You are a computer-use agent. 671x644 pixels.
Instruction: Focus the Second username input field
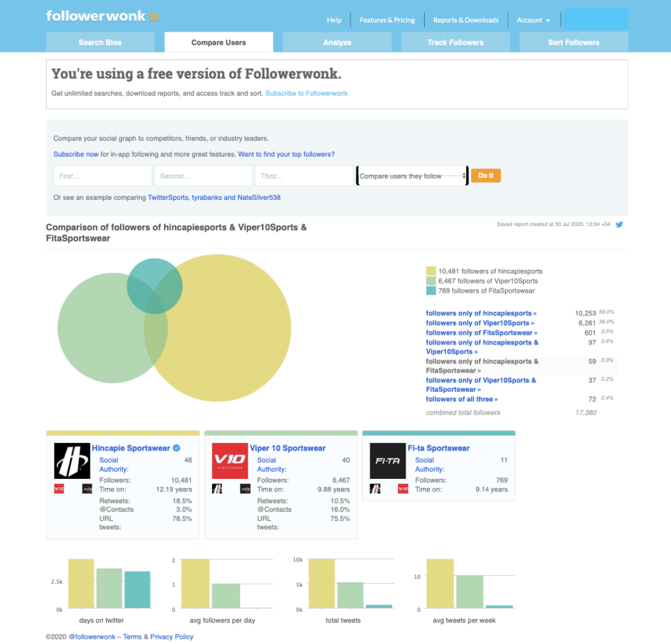point(203,176)
